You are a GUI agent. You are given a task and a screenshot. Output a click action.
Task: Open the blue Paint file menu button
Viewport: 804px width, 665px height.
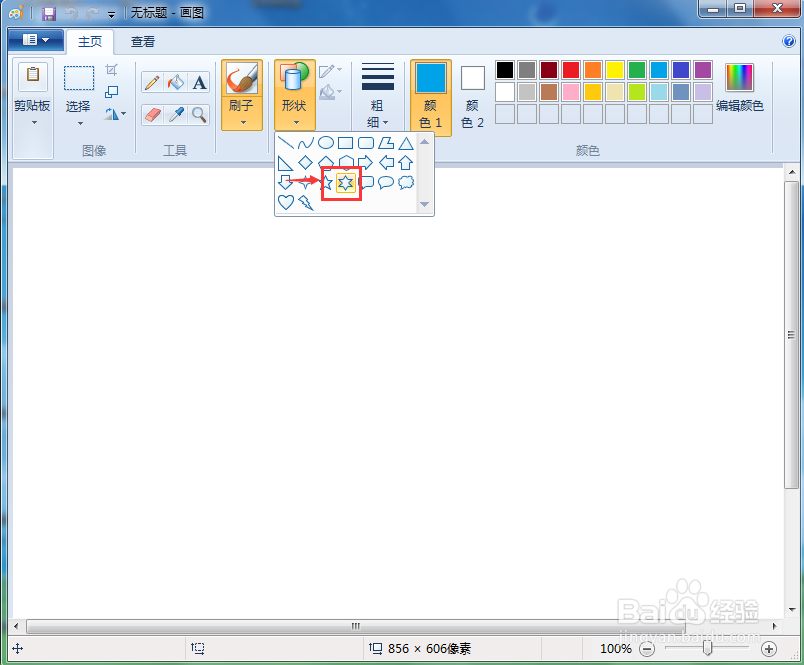(36, 41)
